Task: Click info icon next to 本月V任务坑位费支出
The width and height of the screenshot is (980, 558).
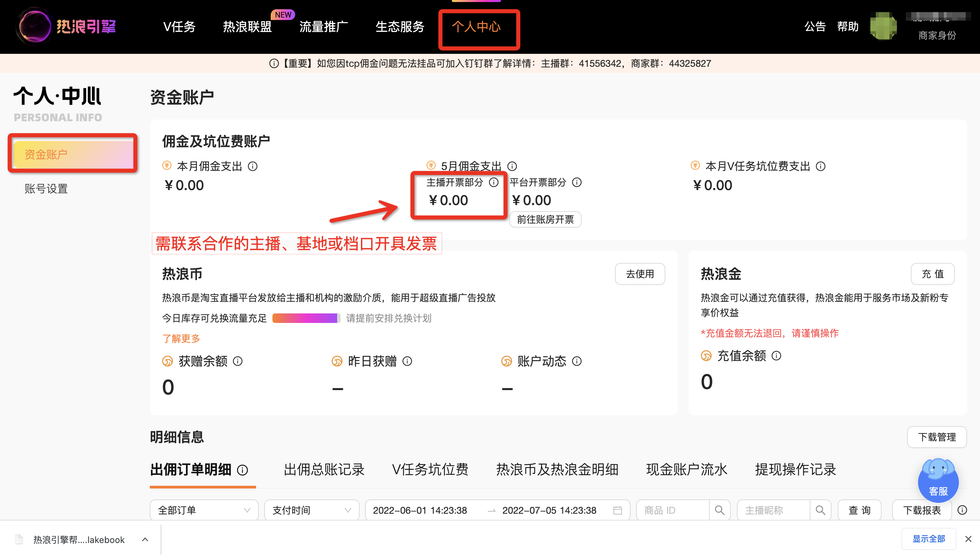Action: pyautogui.click(x=821, y=166)
